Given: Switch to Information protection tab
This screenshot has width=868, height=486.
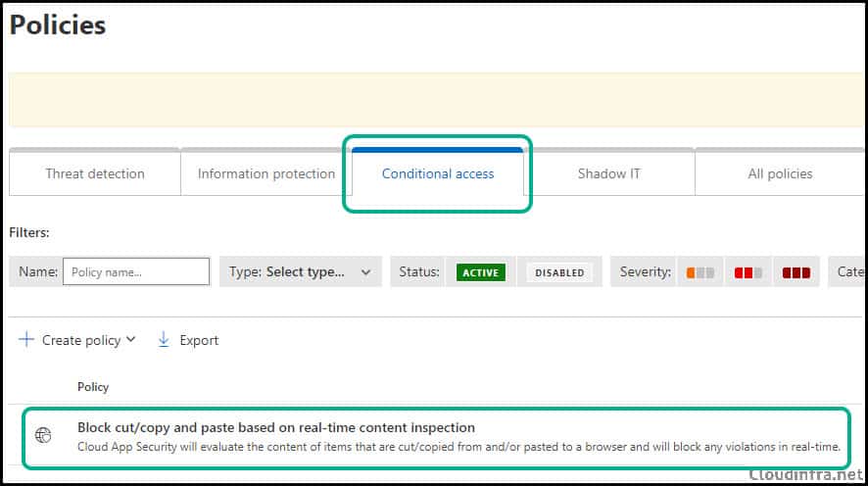Looking at the screenshot, I should [x=266, y=173].
